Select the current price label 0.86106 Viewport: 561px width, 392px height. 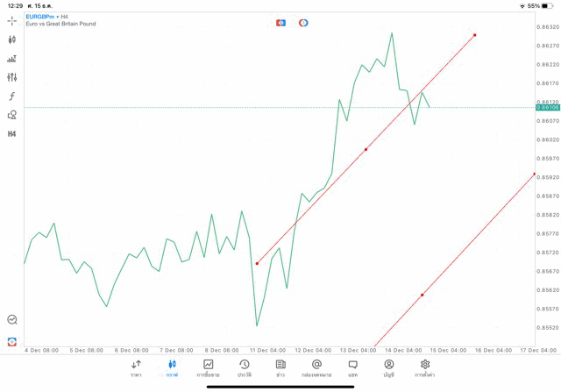pos(547,107)
